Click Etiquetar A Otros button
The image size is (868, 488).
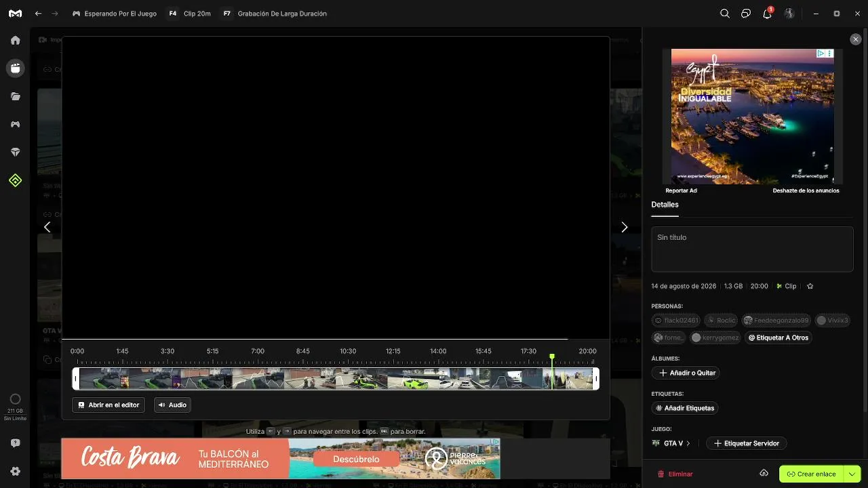tap(778, 338)
